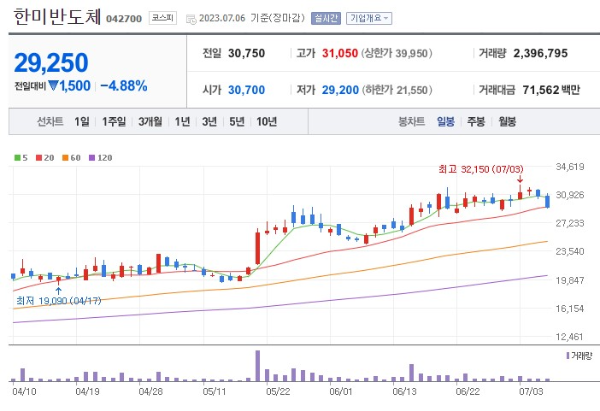Click the 거래대금 value 71,562 백만
The image size is (600, 411).
(551, 90)
